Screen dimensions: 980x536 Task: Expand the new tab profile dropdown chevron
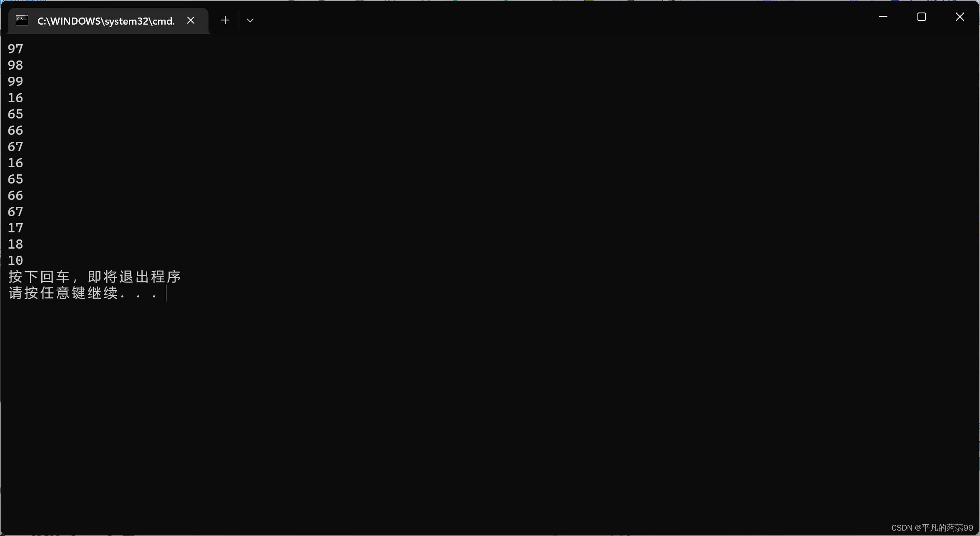pyautogui.click(x=250, y=20)
